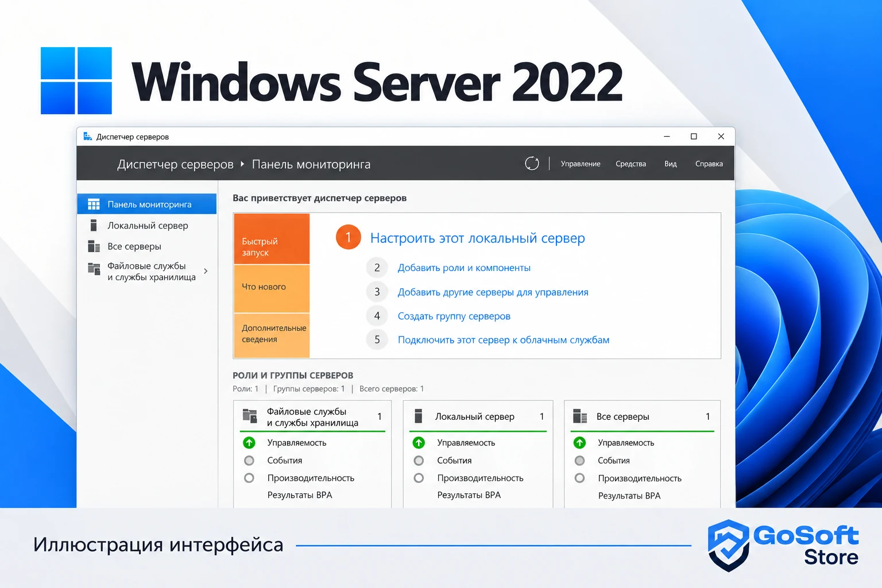Maximize the Диспетчер серверов window
This screenshot has width=882, height=588.
(694, 137)
